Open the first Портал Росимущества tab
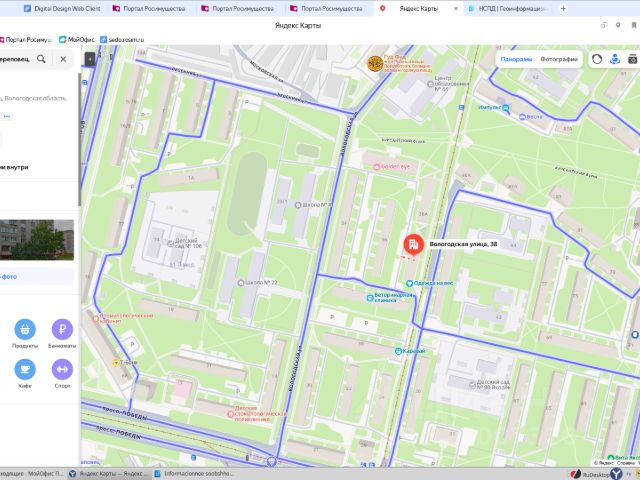640x480 pixels. tap(149, 8)
